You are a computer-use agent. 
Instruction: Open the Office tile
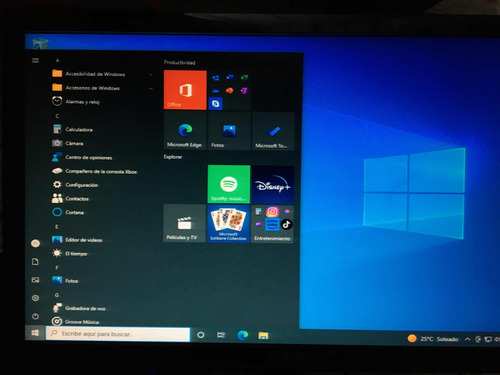(185, 90)
